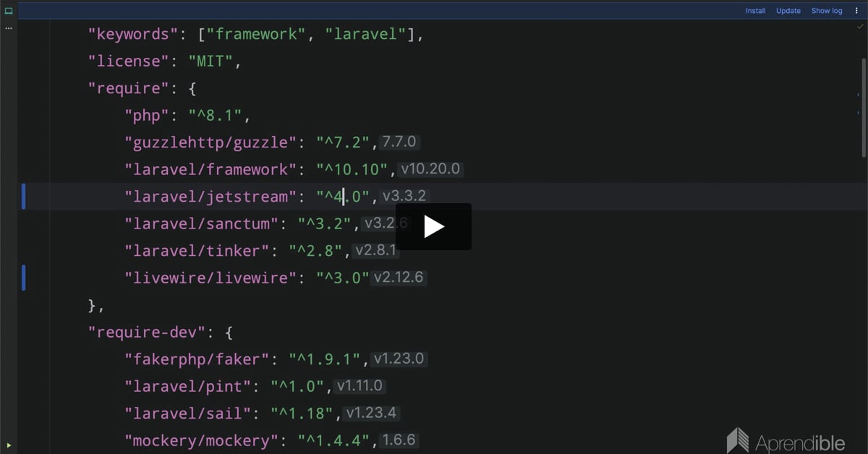Click the "^3.2" sanctum version constraint

point(325,223)
